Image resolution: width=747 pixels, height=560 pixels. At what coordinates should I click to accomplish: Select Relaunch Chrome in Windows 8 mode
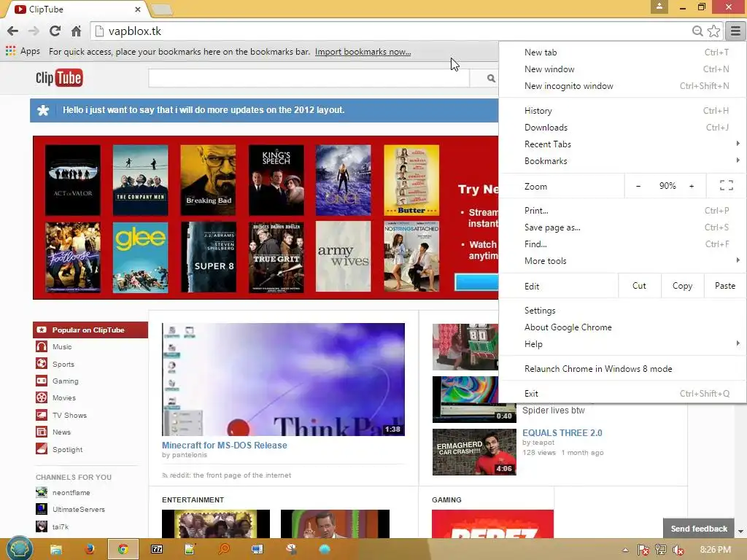622,368
